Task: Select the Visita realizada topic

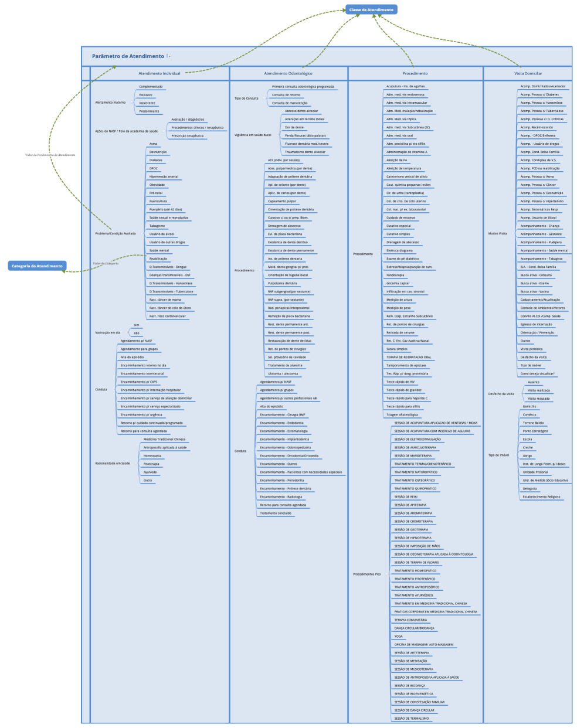Action: [x=538, y=390]
